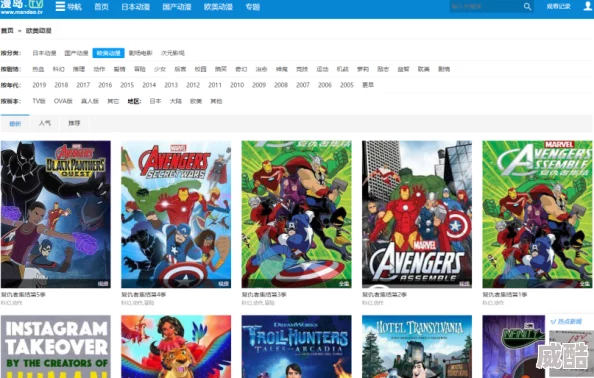This screenshot has height=378, width=594.
Task: Filter by year 2010
Action: pos(237,85)
